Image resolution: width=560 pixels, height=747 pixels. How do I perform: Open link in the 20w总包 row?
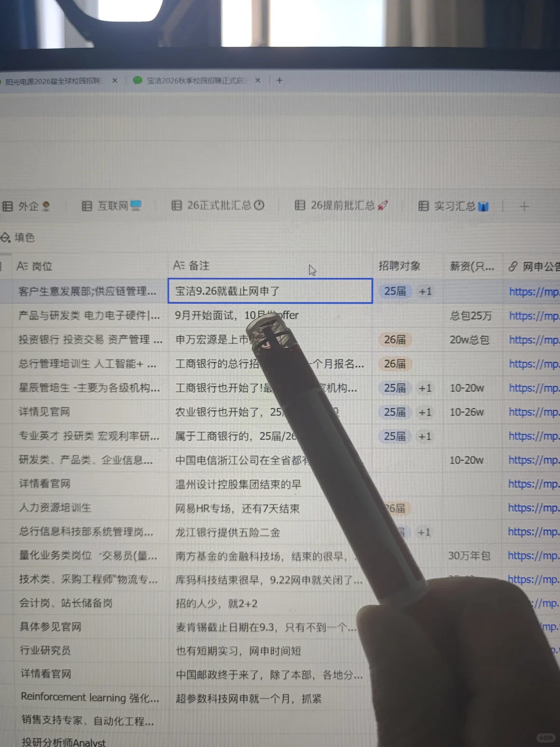534,340
